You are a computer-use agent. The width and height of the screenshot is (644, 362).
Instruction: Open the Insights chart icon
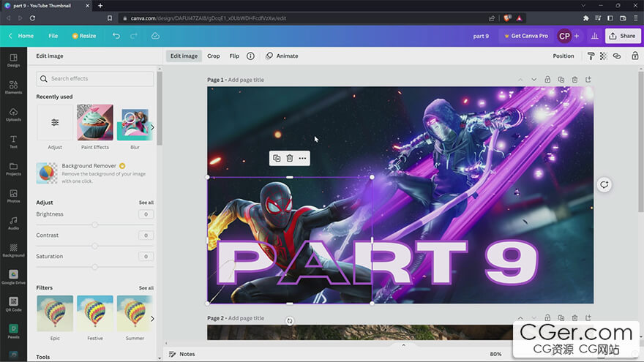coord(595,36)
